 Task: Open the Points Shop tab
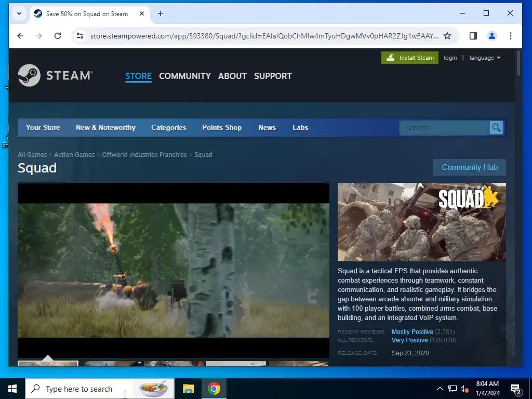(x=222, y=128)
